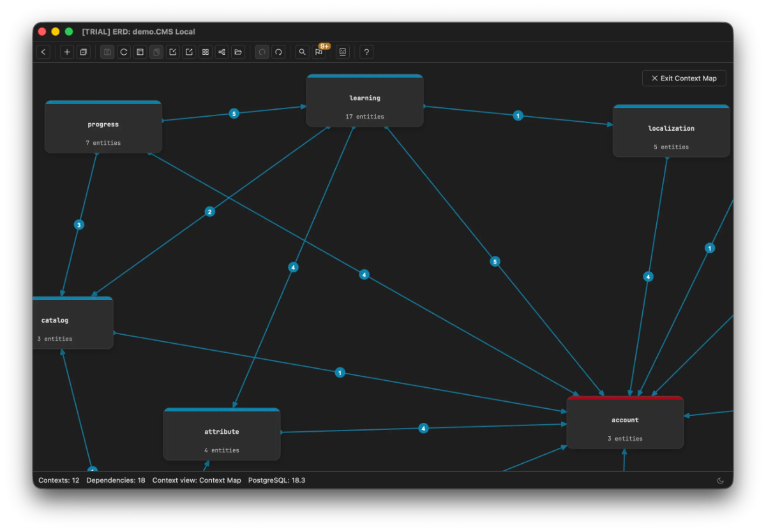Click badge 5 on learning-to-account edge
766x532 pixels.
495,262
